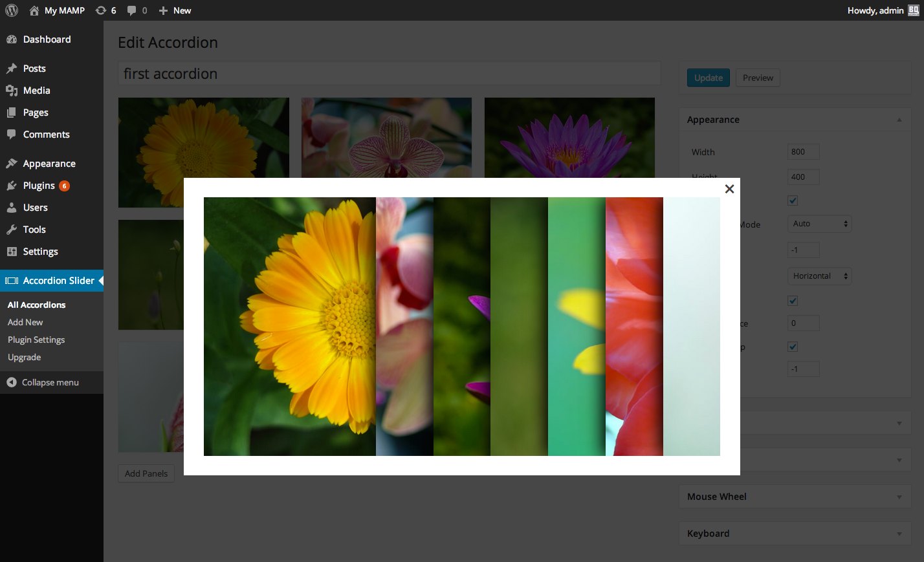Viewport: 924px width, 562px height.
Task: Click the Comments bubble icon in sidebar
Action: point(12,135)
